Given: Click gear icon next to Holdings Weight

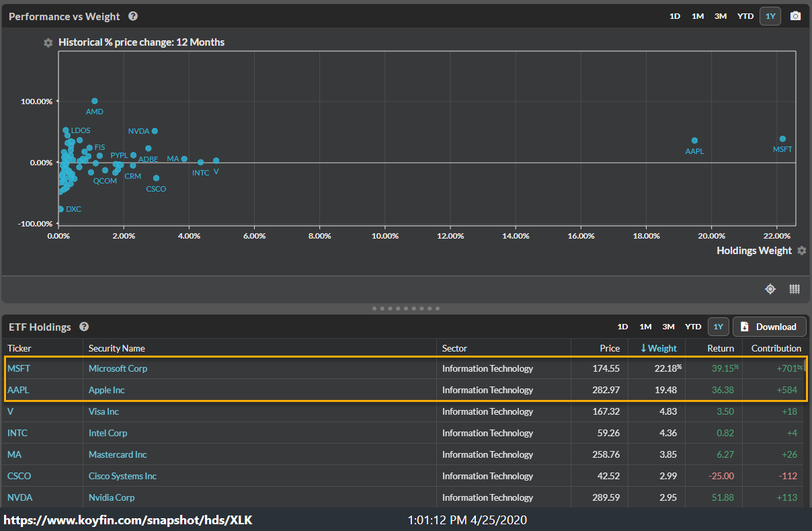Looking at the screenshot, I should [x=801, y=251].
